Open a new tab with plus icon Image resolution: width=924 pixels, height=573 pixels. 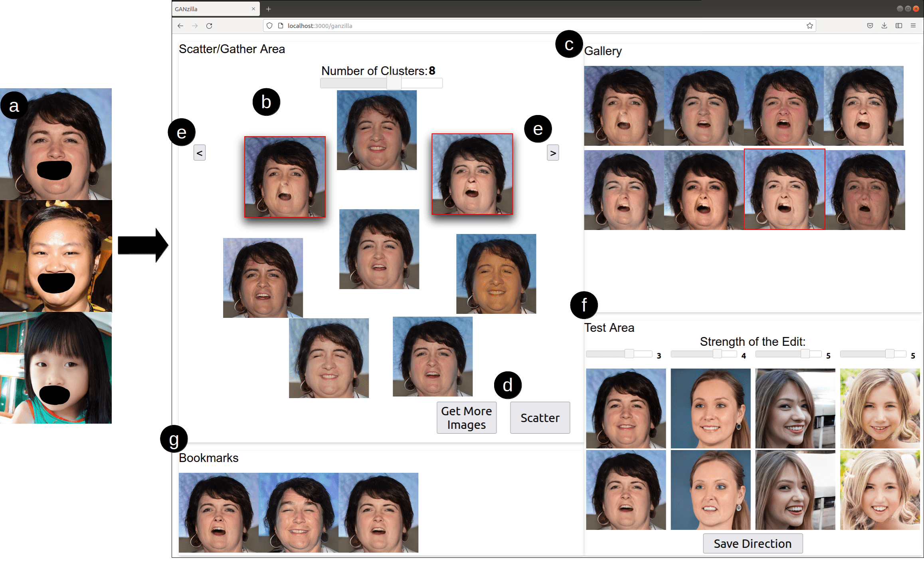pyautogui.click(x=269, y=9)
